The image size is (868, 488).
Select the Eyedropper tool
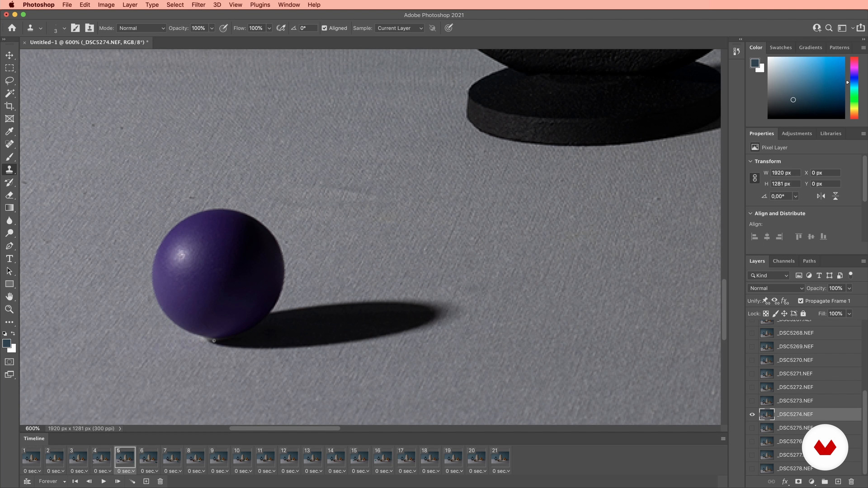pyautogui.click(x=9, y=131)
